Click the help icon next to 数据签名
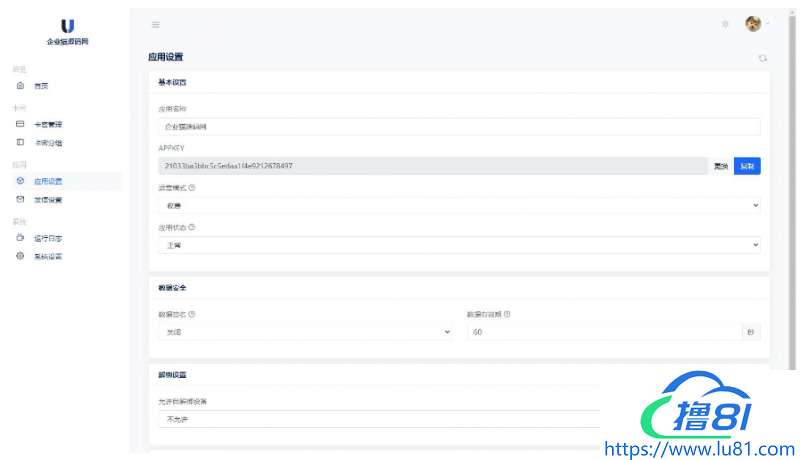The image size is (800, 460). click(x=192, y=314)
